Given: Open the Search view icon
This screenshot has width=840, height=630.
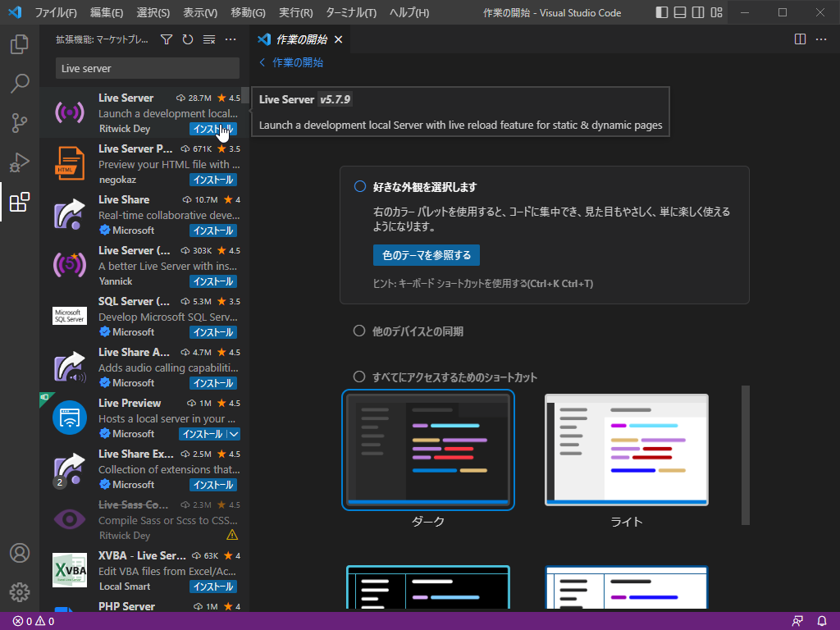Looking at the screenshot, I should pyautogui.click(x=20, y=83).
